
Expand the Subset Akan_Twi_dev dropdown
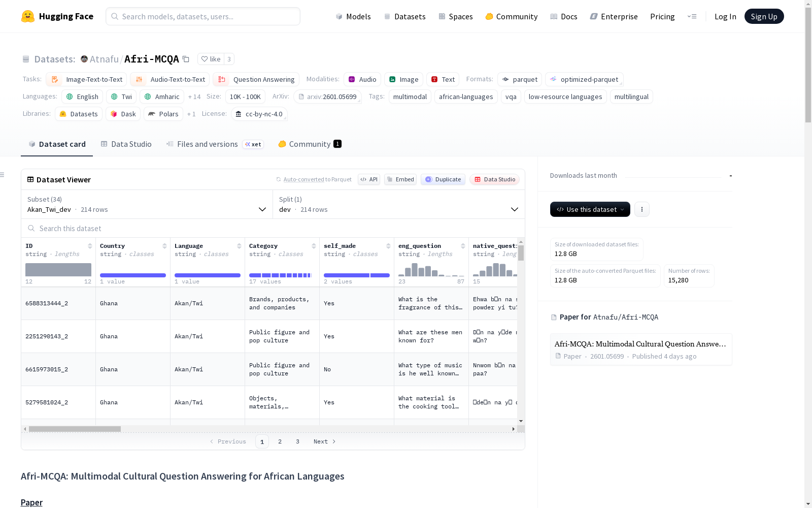(x=147, y=204)
